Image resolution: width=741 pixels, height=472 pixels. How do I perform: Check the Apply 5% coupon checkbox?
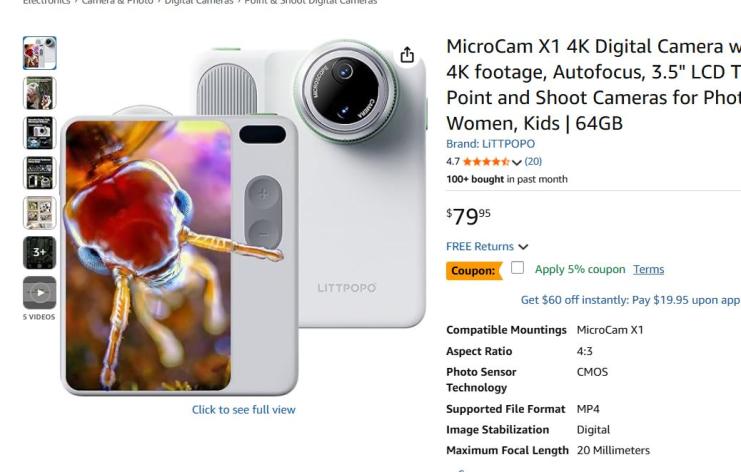(x=517, y=268)
